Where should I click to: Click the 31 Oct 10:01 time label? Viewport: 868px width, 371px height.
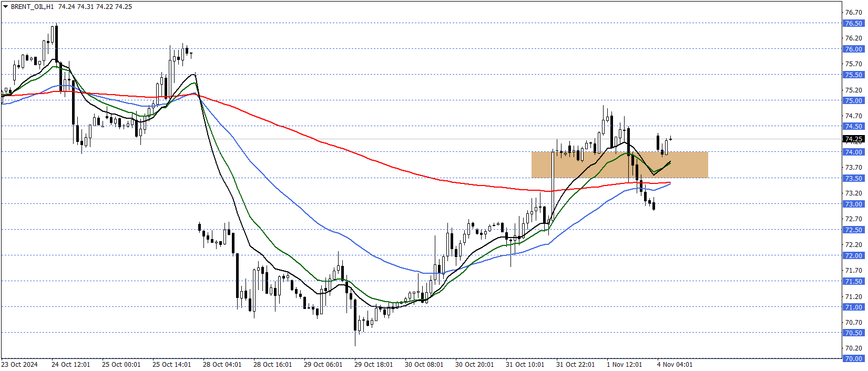coord(525,364)
